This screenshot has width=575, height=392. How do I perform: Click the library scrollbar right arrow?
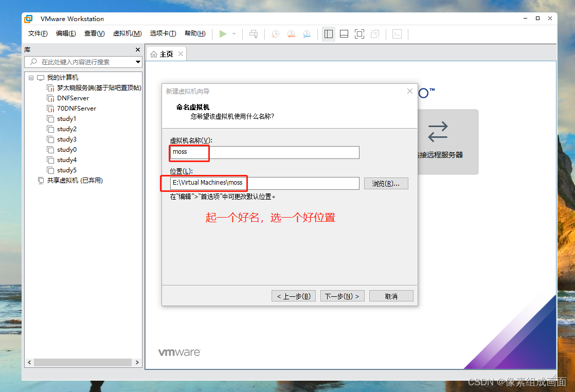137,362
